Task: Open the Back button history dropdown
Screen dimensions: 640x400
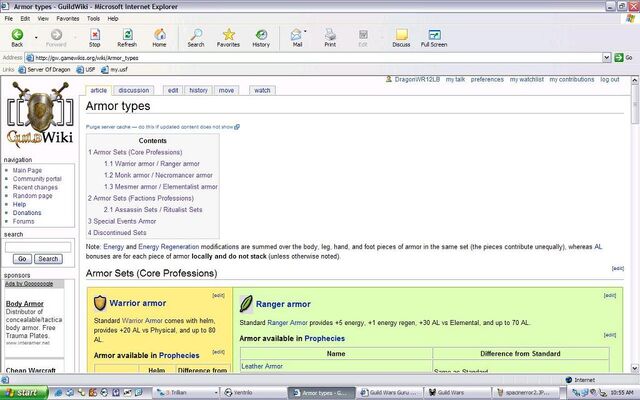Action: point(36,38)
